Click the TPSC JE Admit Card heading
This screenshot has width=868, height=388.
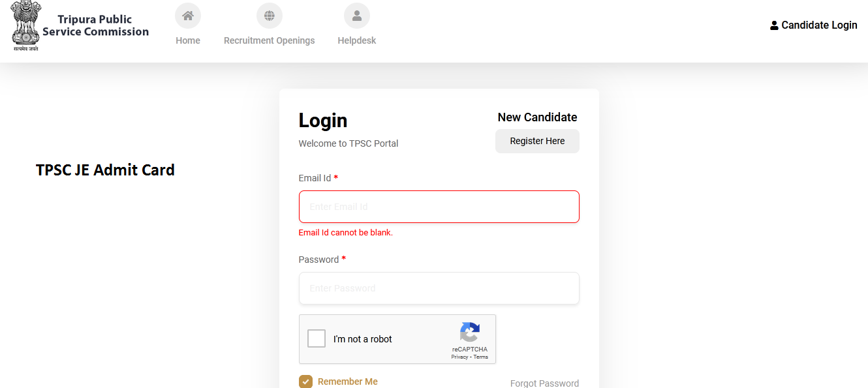104,170
